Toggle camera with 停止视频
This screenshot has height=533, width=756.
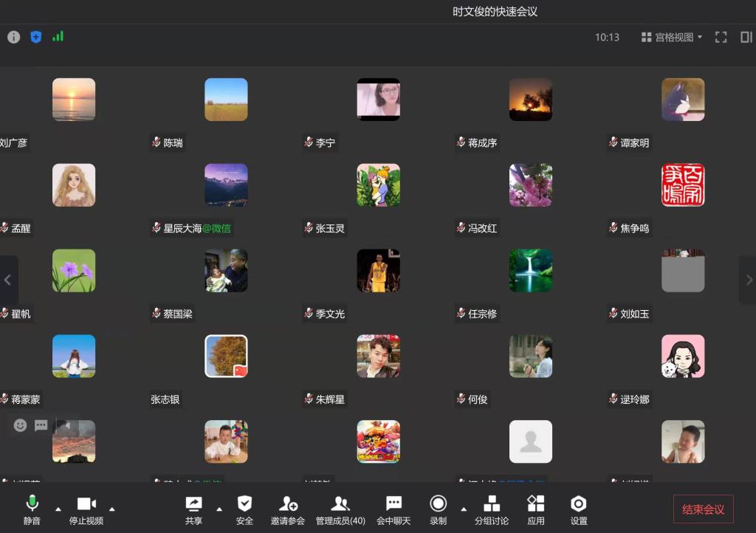(86, 509)
